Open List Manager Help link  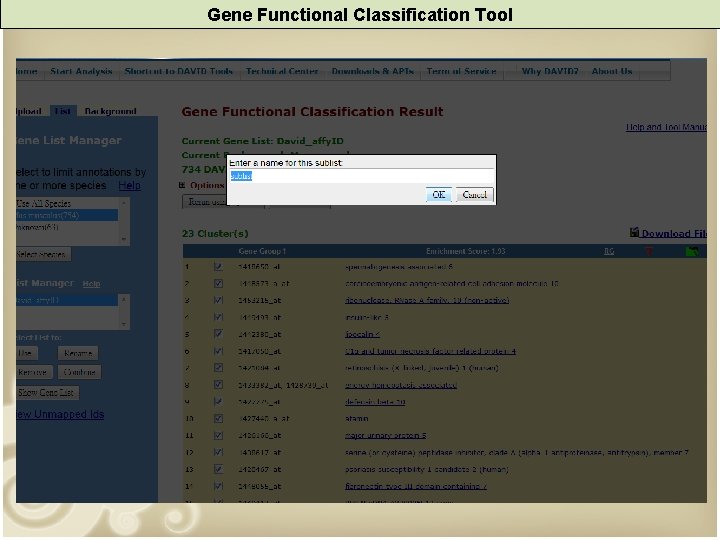91,284
